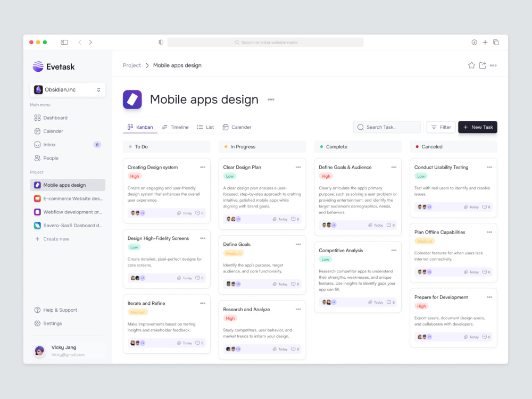The width and height of the screenshot is (532, 399).
Task: Click comment icon on Competitive Analysis card
Action: point(389,302)
